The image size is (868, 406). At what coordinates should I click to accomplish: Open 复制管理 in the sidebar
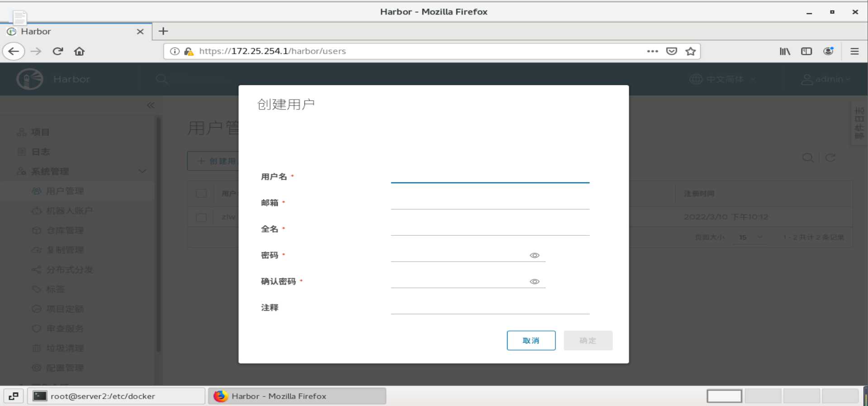(65, 250)
